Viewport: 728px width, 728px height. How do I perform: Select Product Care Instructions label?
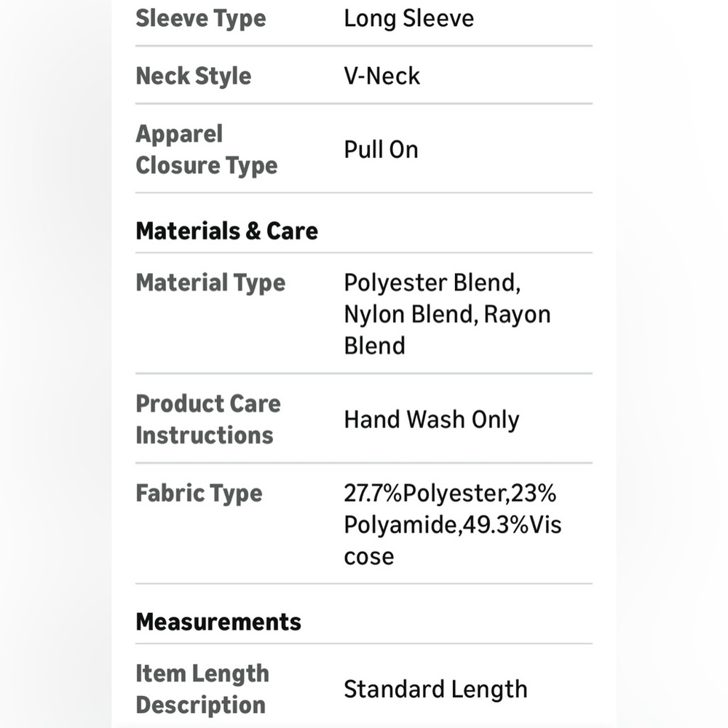click(208, 419)
